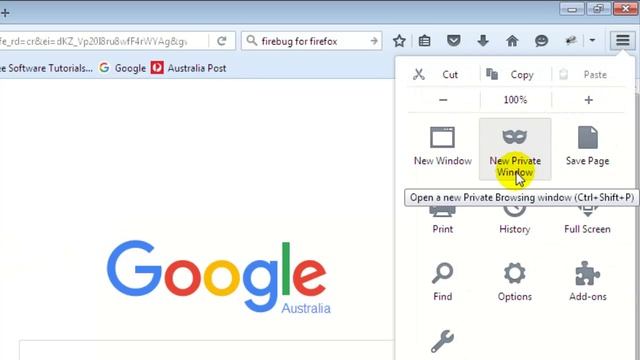The width and height of the screenshot is (640, 360).
Task: Choose Copy in the menu panel
Action: click(515, 75)
